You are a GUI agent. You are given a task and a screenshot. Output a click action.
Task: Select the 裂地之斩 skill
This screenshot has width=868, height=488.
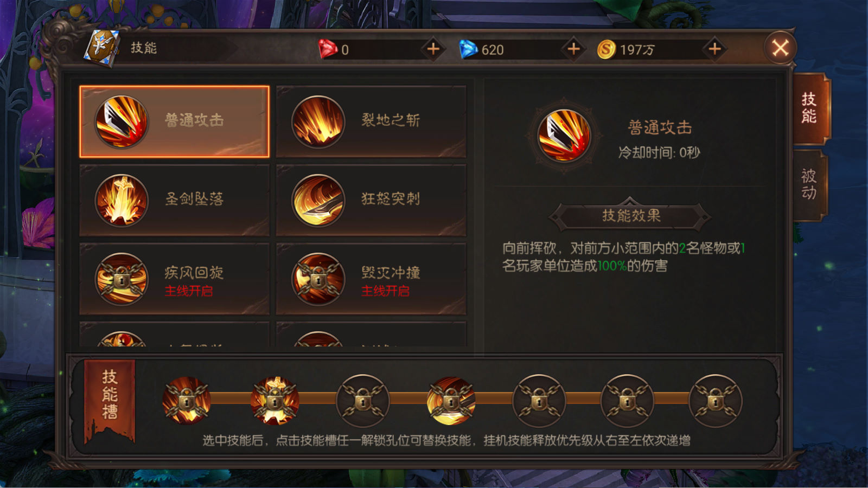371,121
